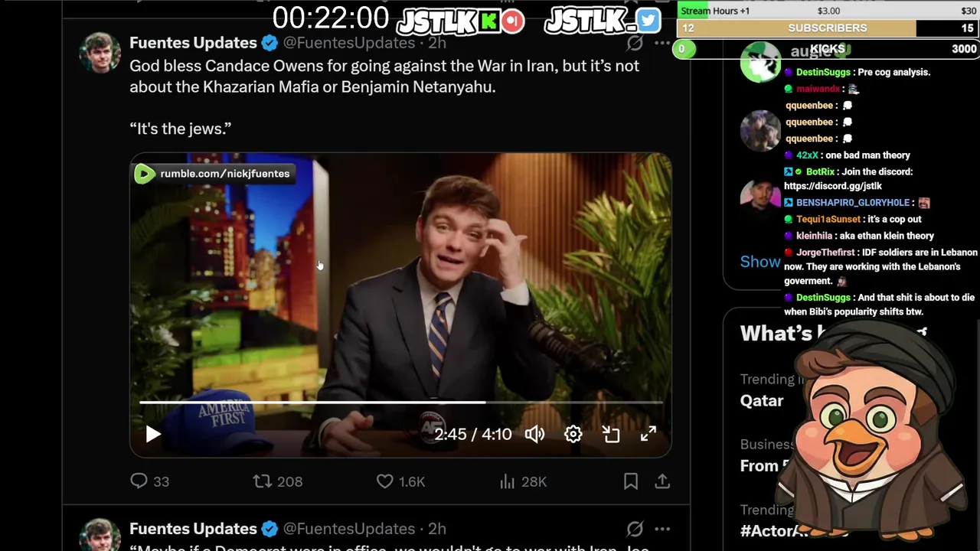Open @FuentesUpdates handle in first post
Screen dimensions: 980x551
(x=349, y=43)
